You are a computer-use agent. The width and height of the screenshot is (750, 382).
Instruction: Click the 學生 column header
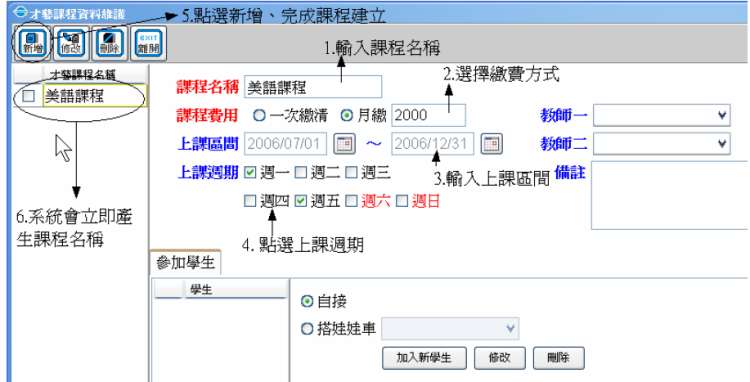[235, 290]
